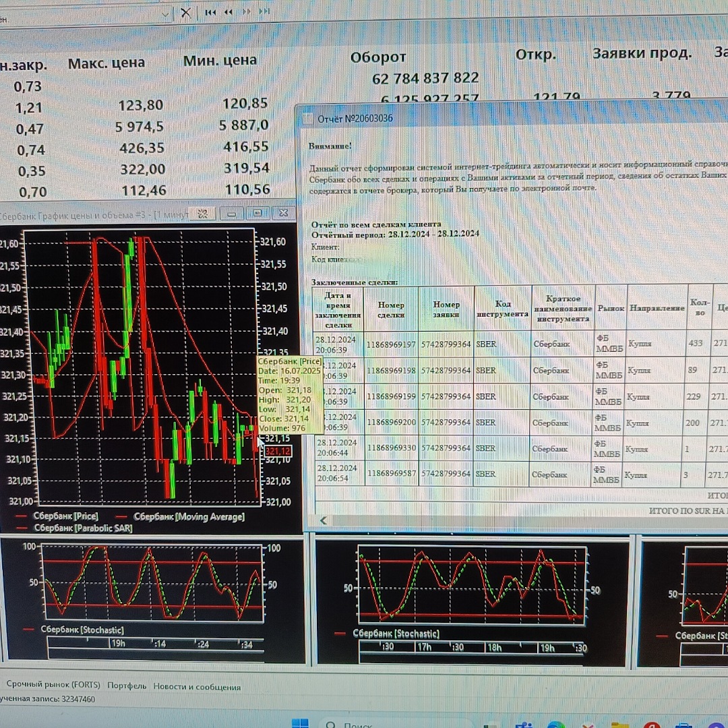
Task: Click the Код инструмента header in report table
Action: (x=503, y=309)
